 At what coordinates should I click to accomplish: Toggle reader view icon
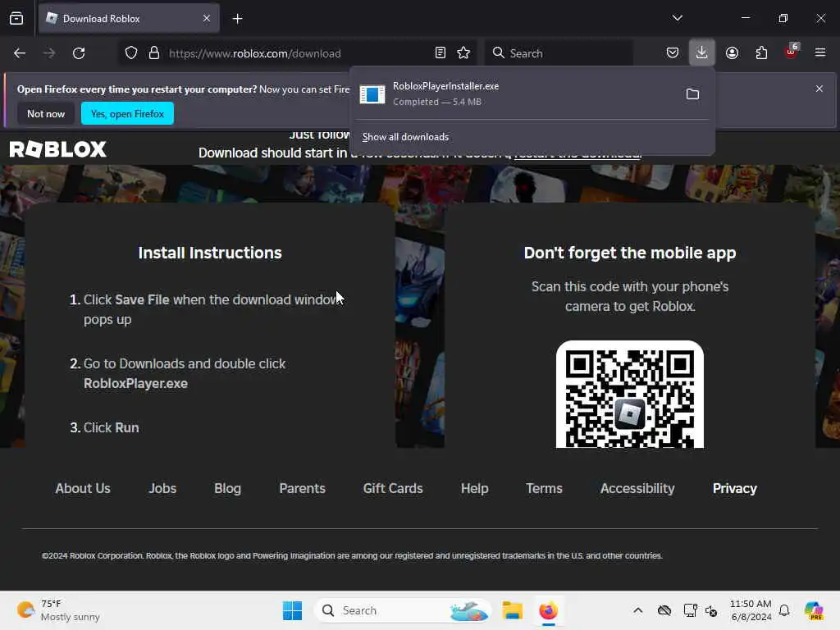(441, 52)
